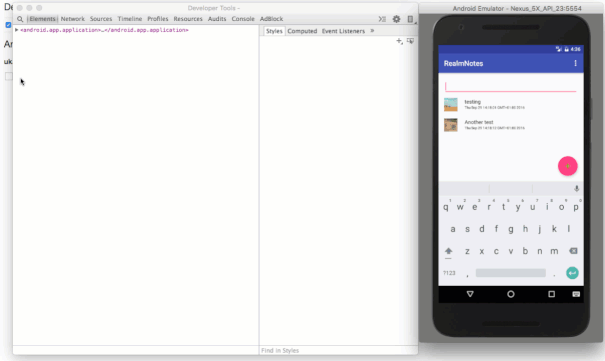The width and height of the screenshot is (605, 361).
Task: Add a new style rule with the plus icon
Action: [x=399, y=41]
